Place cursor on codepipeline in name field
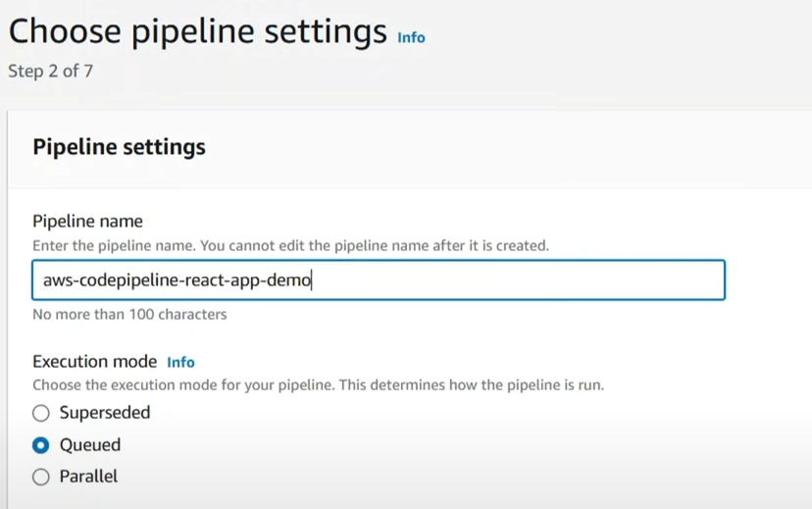 click(128, 280)
